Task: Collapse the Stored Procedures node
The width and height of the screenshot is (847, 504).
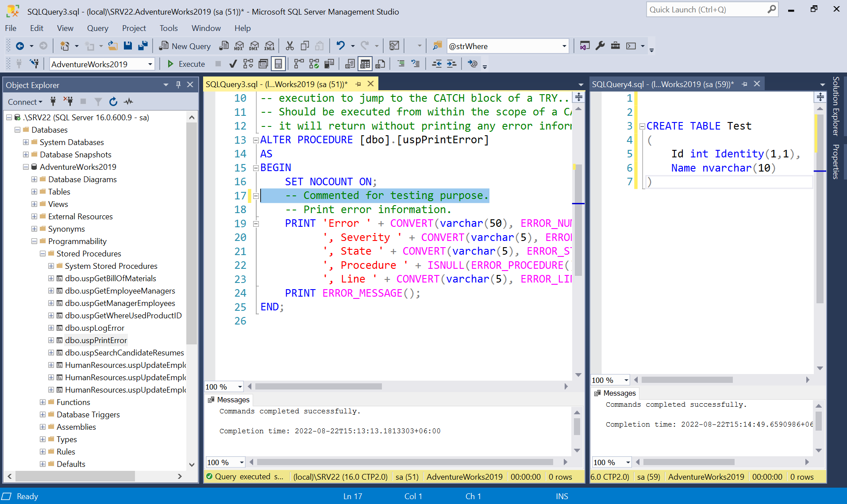Action: point(42,253)
